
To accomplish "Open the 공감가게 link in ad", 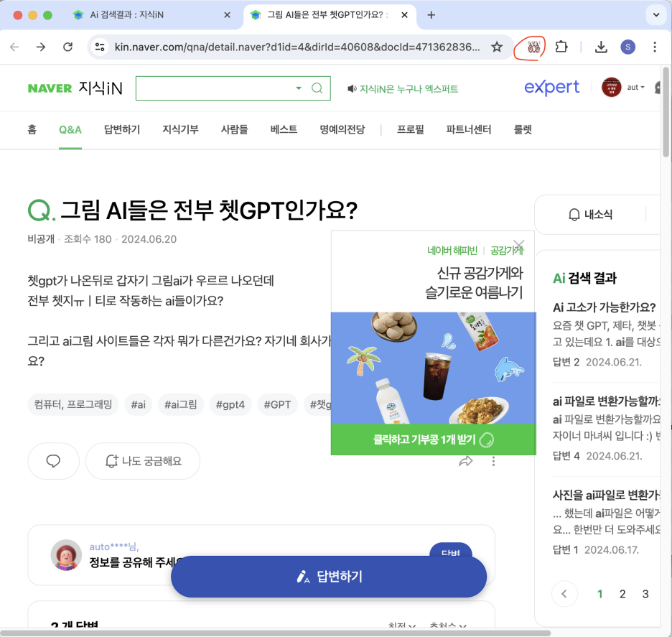I will 507,251.
